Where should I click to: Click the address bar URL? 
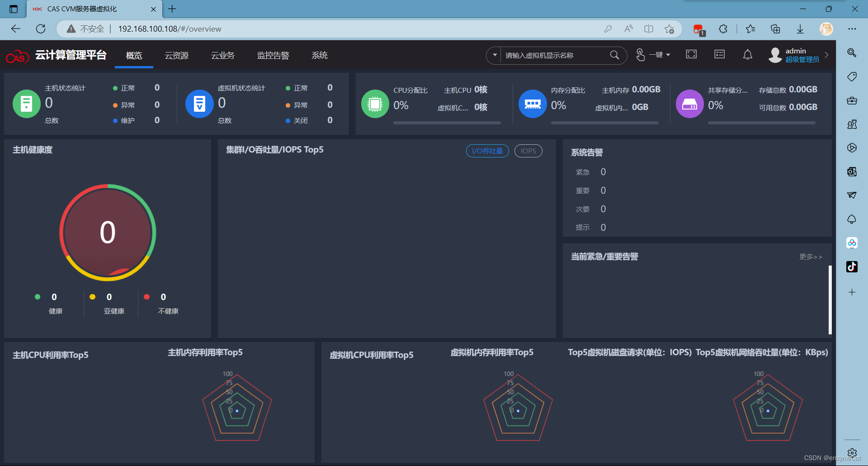point(170,29)
